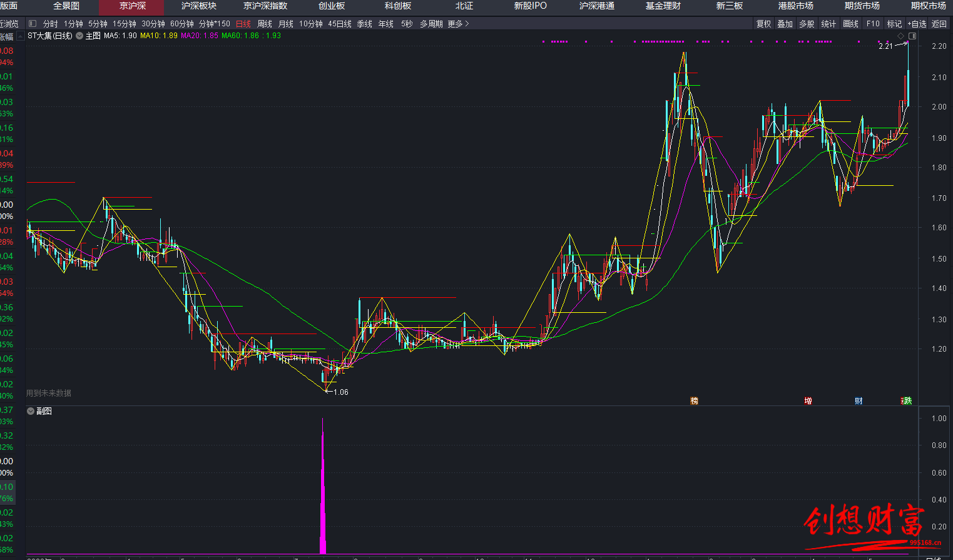Toggle the side panel icon near the price axis

[912, 36]
